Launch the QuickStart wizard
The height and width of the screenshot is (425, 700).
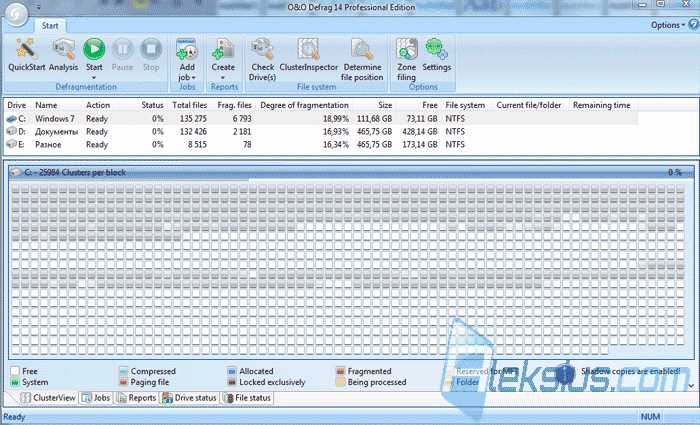[27, 55]
